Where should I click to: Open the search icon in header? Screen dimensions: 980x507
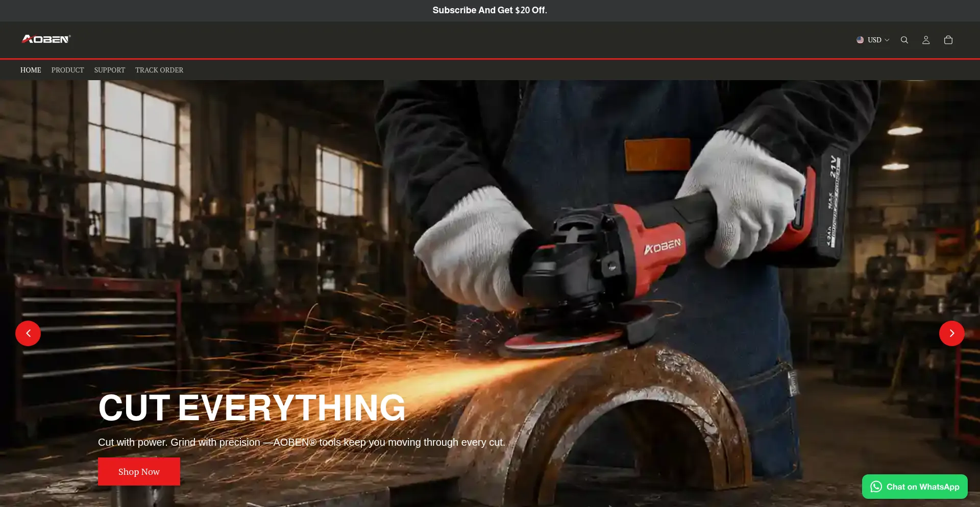tap(904, 40)
